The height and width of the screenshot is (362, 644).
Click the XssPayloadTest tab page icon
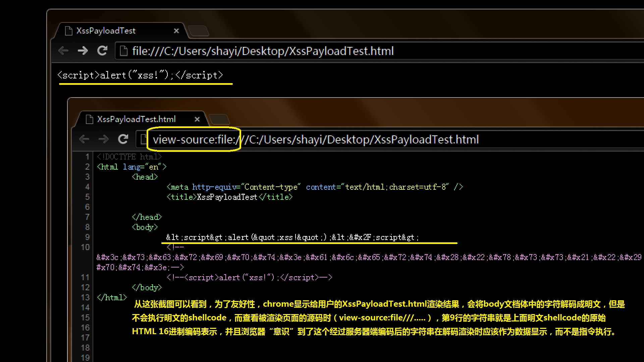click(69, 31)
